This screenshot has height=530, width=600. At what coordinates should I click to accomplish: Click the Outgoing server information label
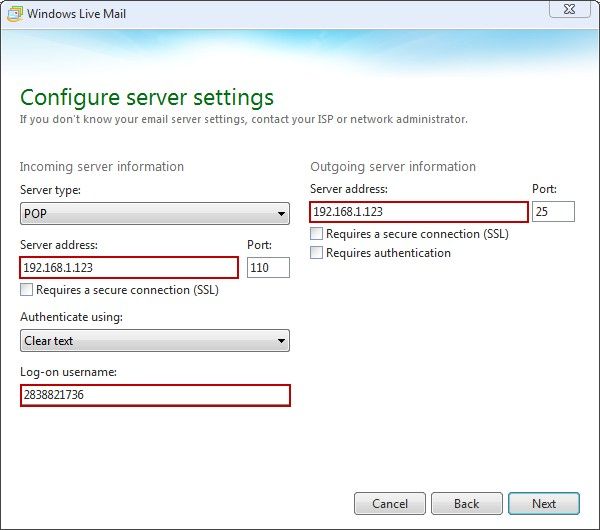pos(393,167)
